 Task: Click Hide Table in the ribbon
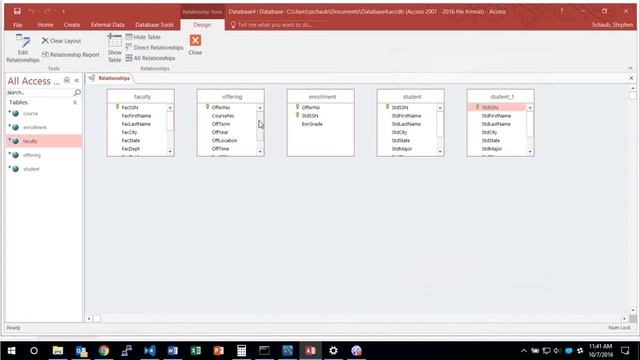pos(143,37)
